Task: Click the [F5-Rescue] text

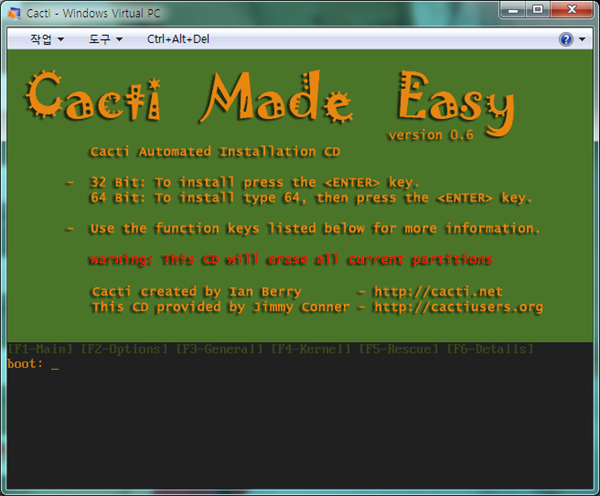Action: [x=398, y=349]
